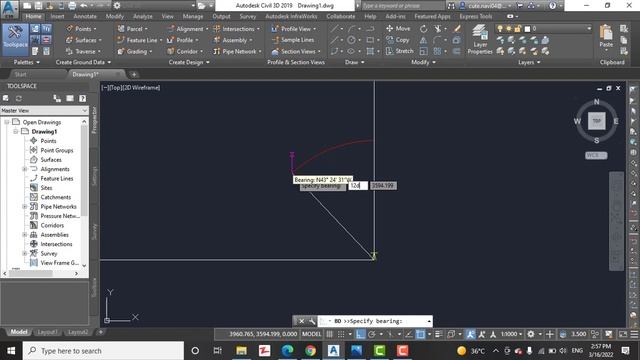Click the workspace switching gear in status bar

pos(531,334)
